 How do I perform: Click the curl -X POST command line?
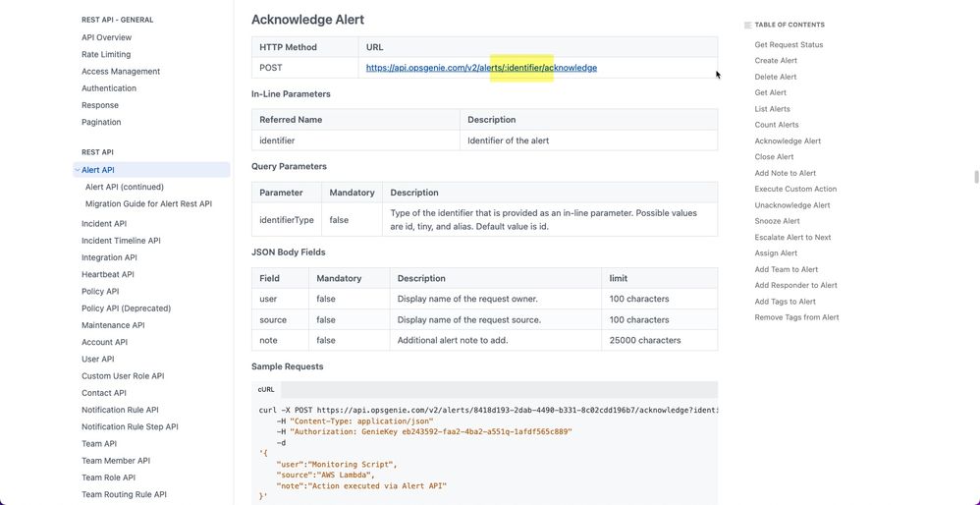click(x=488, y=411)
